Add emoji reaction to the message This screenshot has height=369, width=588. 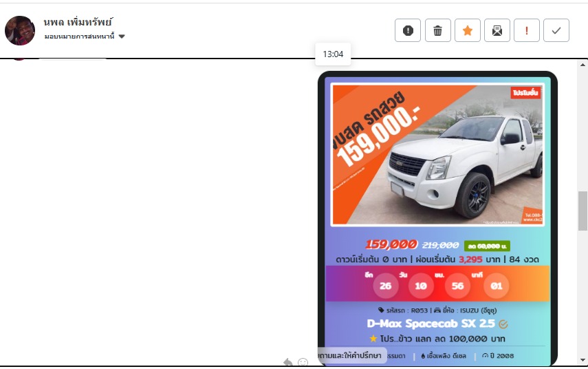pyautogui.click(x=303, y=362)
